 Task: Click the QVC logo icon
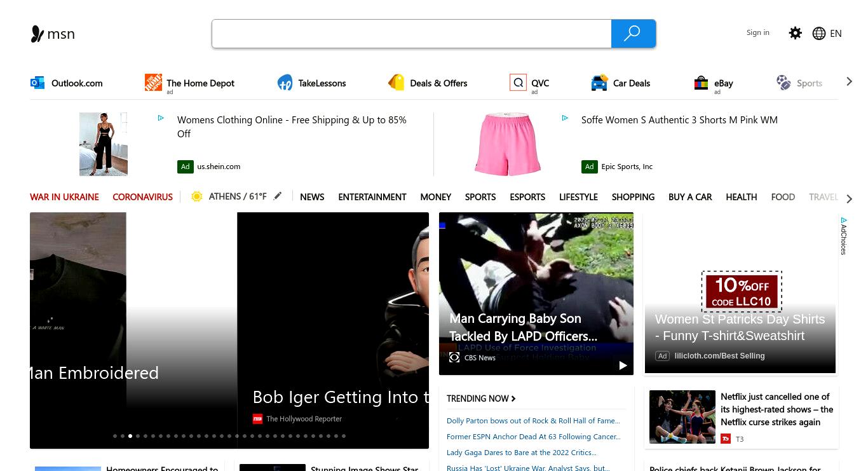[x=518, y=83]
